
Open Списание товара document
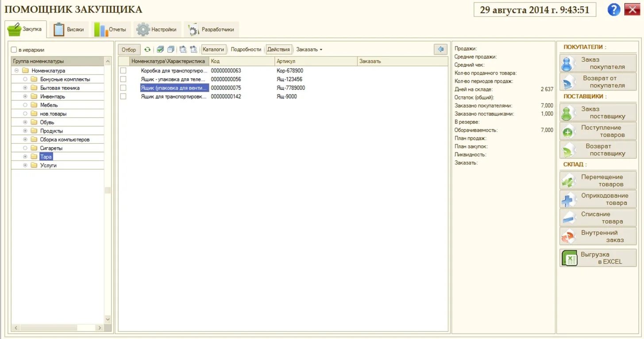(x=598, y=218)
